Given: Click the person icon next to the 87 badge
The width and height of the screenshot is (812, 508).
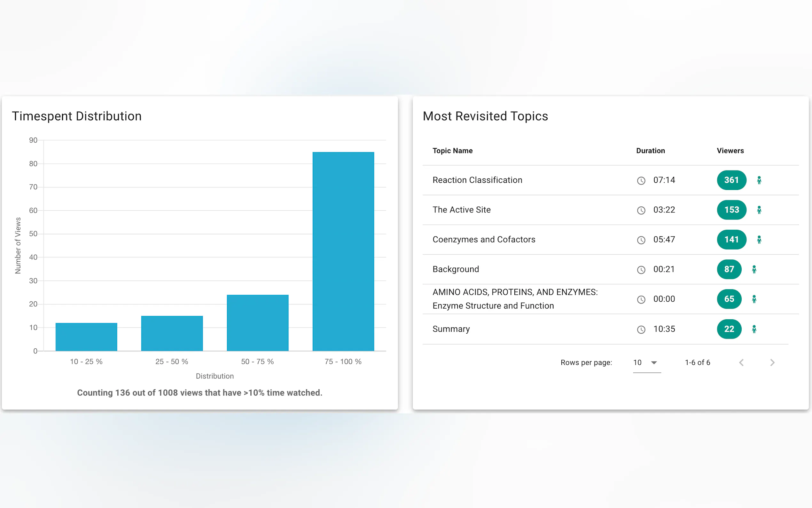Looking at the screenshot, I should point(754,269).
